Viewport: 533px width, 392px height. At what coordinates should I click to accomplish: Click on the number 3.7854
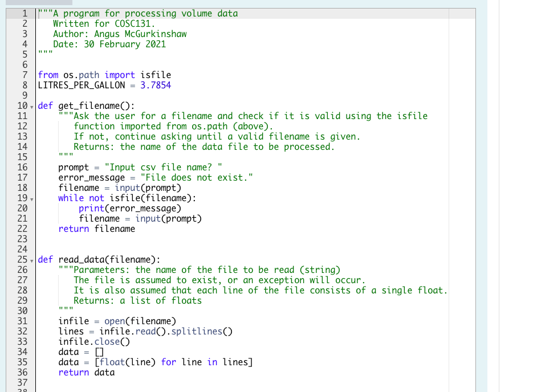(x=156, y=85)
